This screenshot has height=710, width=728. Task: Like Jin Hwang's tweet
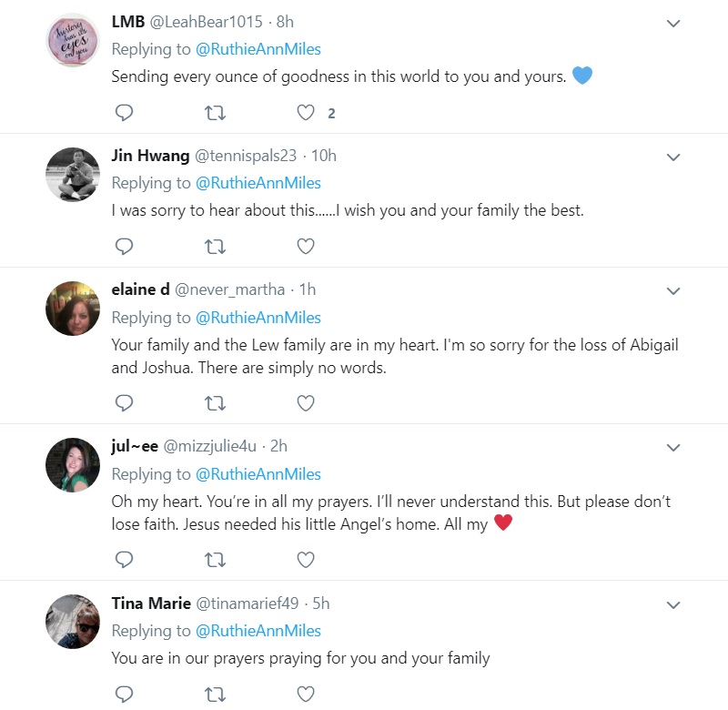[x=306, y=246]
